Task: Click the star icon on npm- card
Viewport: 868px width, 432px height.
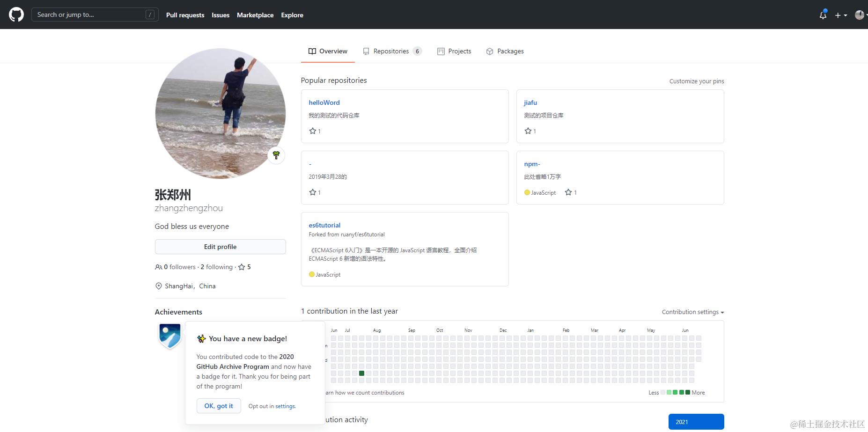Action: (x=568, y=192)
